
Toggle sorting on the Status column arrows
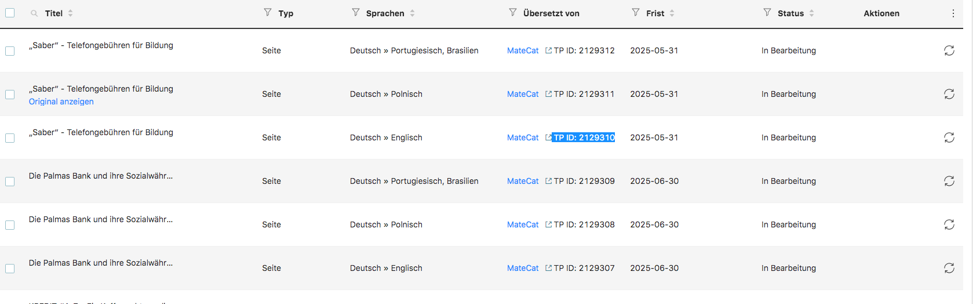pyautogui.click(x=811, y=13)
